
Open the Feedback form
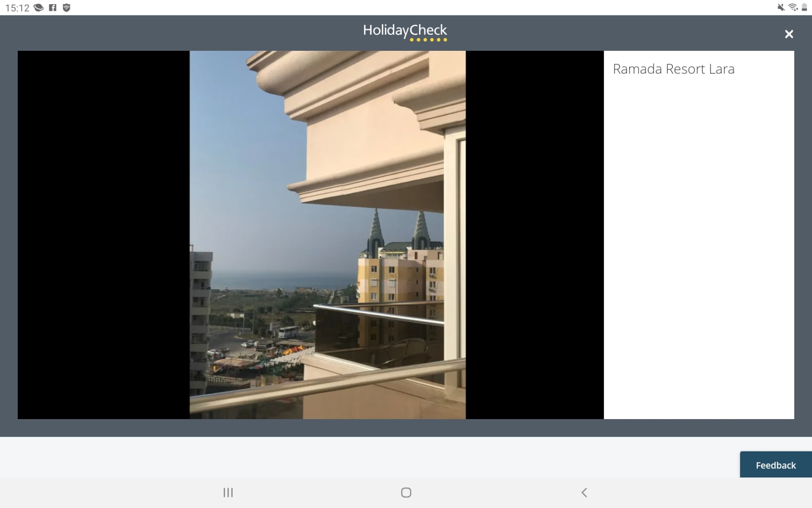pyautogui.click(x=775, y=465)
